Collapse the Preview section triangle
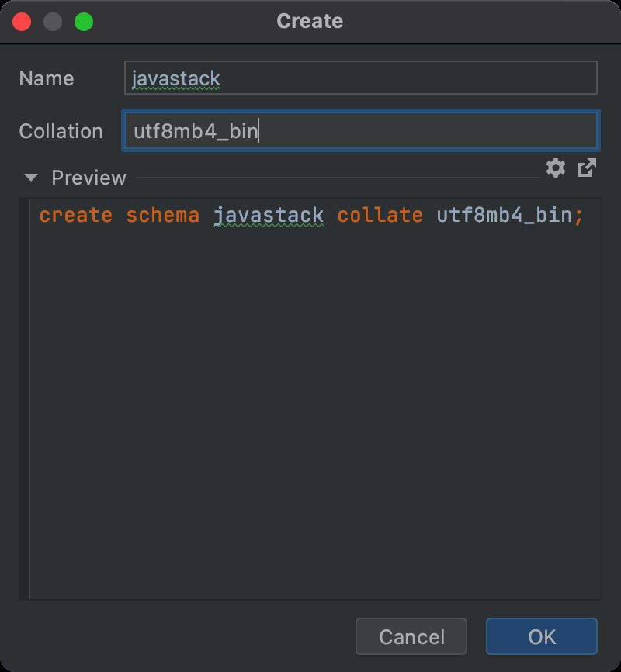 click(31, 178)
